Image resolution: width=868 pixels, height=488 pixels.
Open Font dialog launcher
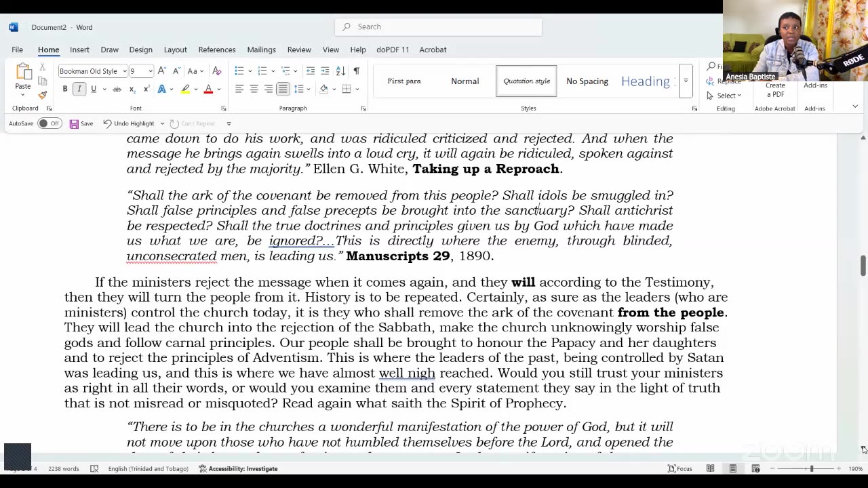pos(224,108)
